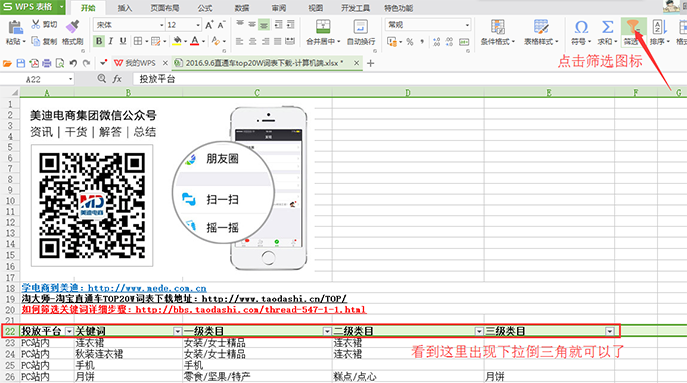The width and height of the screenshot is (687, 383).
Task: Decrease decimal places icon
Action: [x=450, y=42]
